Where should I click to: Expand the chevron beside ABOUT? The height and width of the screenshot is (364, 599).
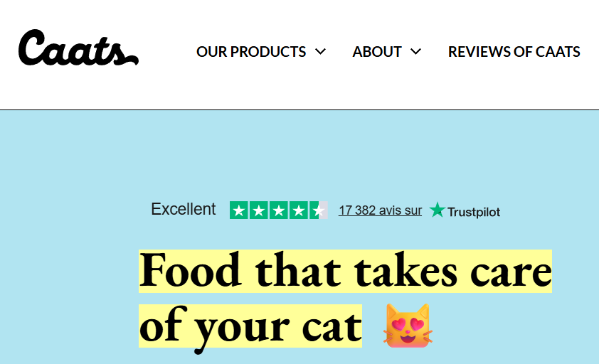pos(416,52)
